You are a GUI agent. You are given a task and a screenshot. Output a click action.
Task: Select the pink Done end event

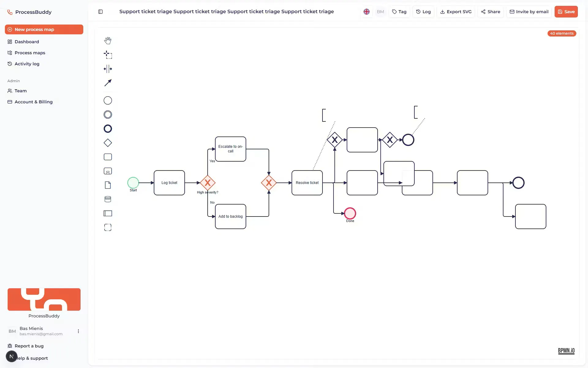pyautogui.click(x=350, y=213)
